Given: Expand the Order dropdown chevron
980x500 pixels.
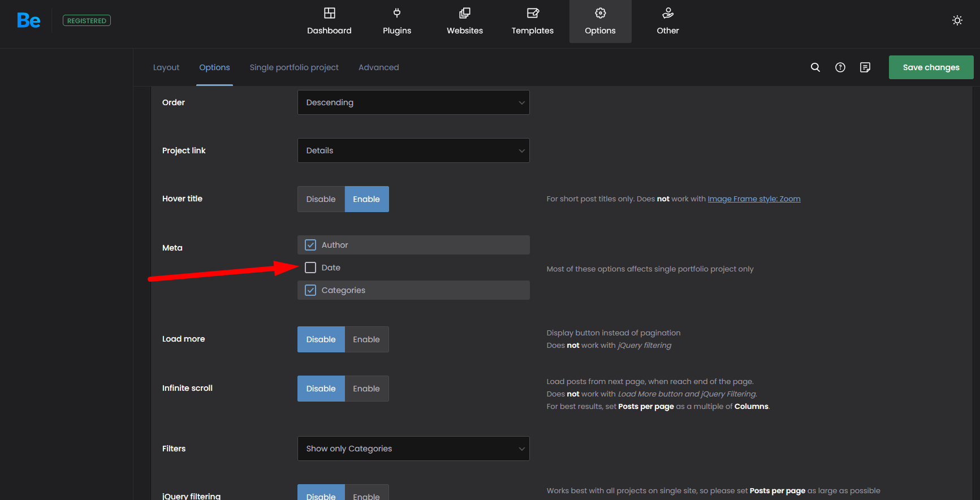Looking at the screenshot, I should click(521, 102).
